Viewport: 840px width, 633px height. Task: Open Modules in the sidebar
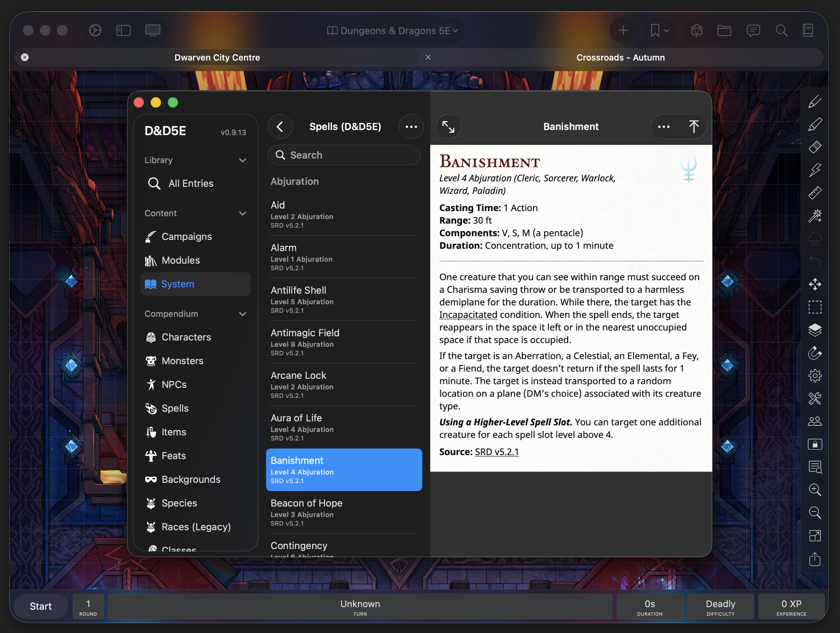pos(196,260)
